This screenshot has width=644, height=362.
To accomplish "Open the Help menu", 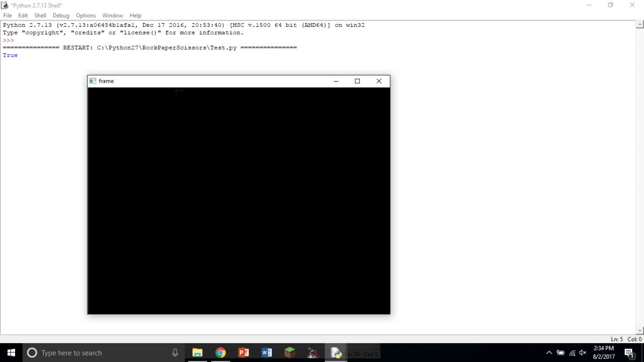I will 135,16.
